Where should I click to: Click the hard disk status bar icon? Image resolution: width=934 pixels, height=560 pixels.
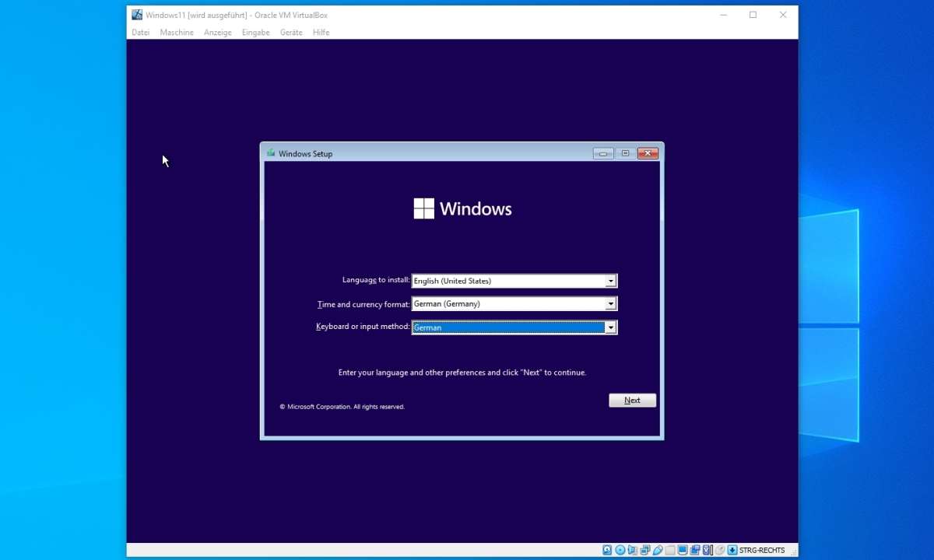pos(607,550)
